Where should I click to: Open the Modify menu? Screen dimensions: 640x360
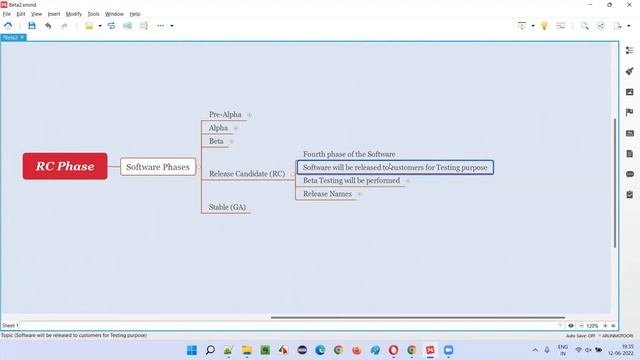click(73, 14)
